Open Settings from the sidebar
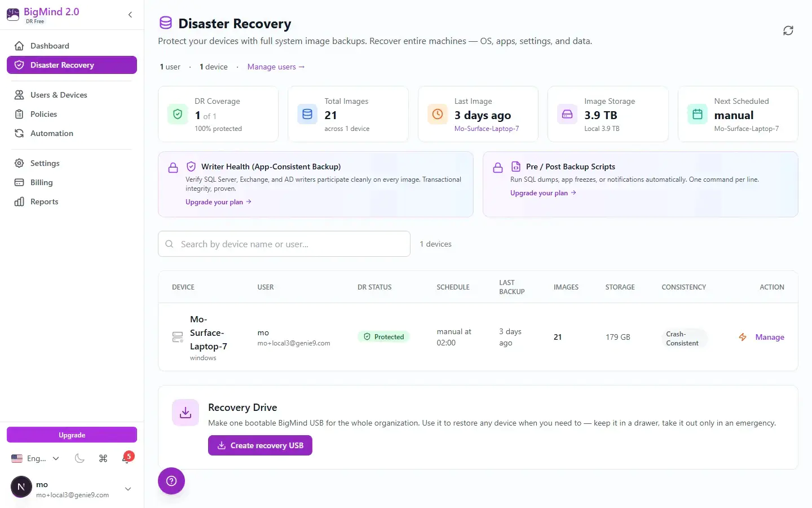 coord(72,163)
